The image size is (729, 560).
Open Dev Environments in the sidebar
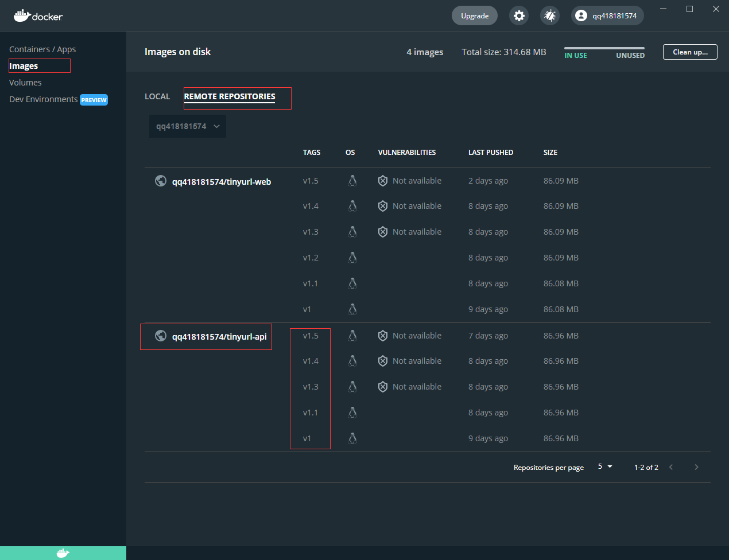[44, 99]
